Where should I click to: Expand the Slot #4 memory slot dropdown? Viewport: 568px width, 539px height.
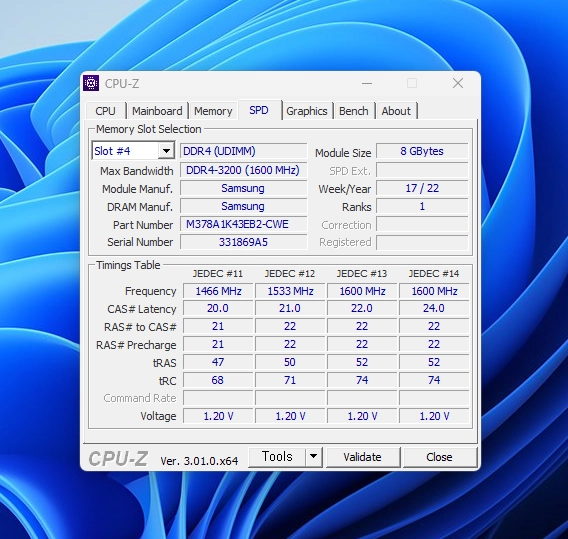pos(166,151)
